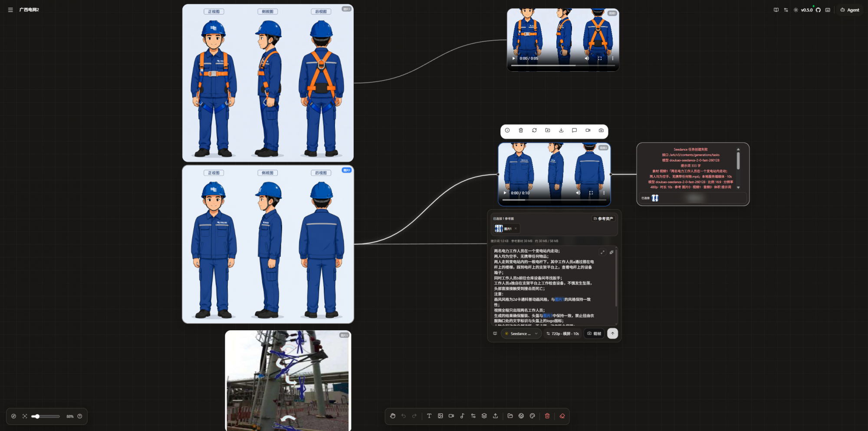Expand the prompt editor to full size
Image resolution: width=868 pixels, height=431 pixels.
tap(602, 252)
